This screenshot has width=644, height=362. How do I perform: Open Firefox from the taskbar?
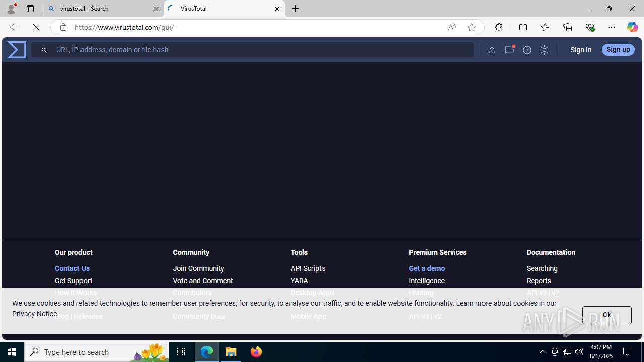tap(256, 352)
